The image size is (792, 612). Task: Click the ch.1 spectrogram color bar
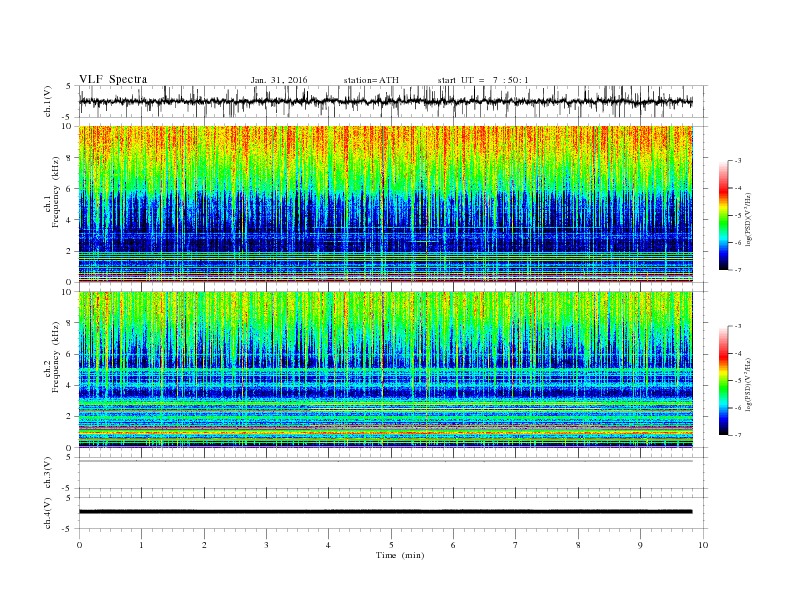(723, 215)
